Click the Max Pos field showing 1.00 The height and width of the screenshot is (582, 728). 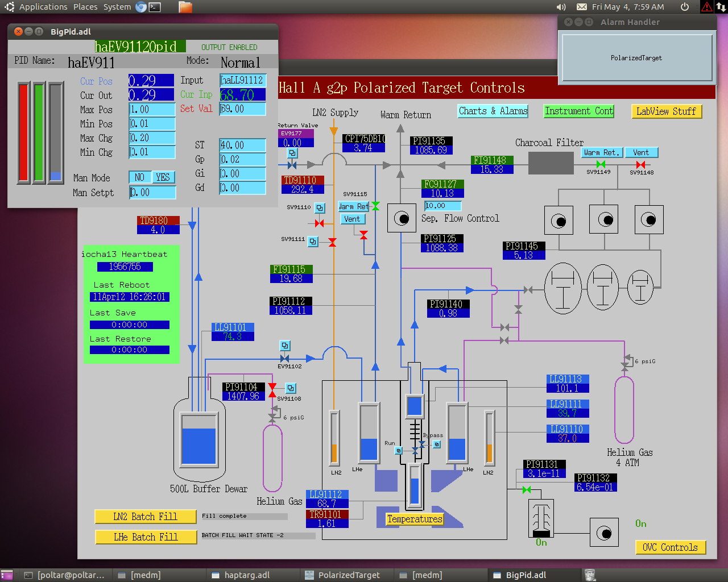coord(152,110)
